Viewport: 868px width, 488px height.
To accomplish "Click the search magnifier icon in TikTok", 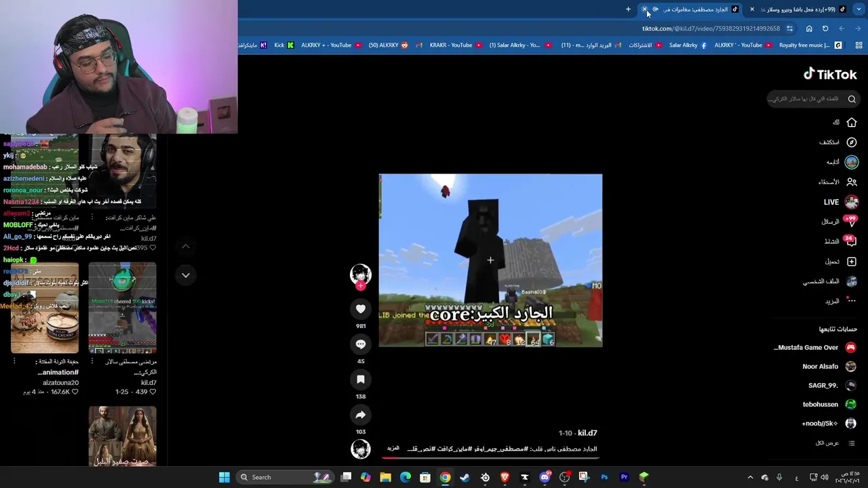I will coord(852,99).
